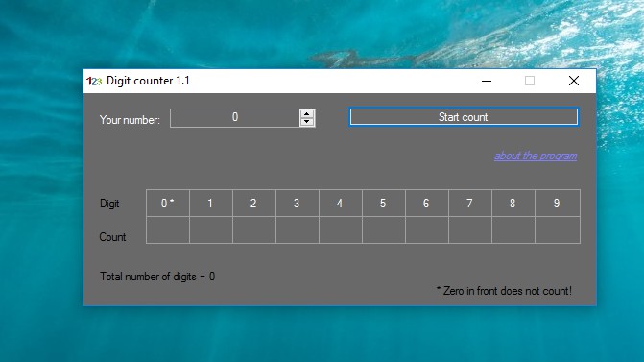Select the digit 7 header cell
644x362 pixels.
point(470,203)
